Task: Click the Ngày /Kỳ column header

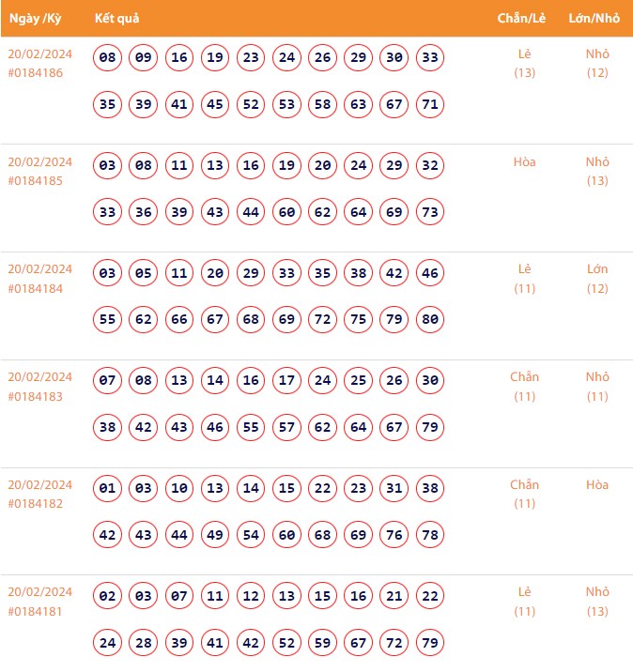Action: click(36, 19)
